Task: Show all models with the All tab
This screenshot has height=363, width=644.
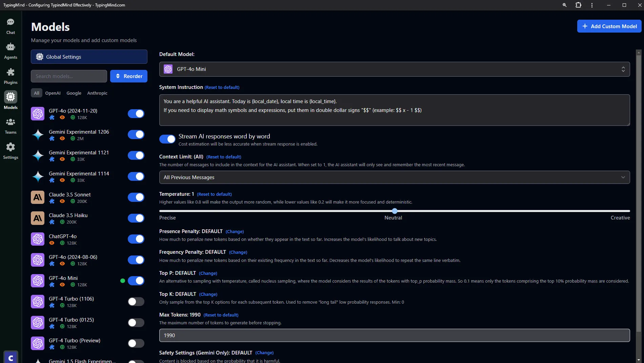Action: pyautogui.click(x=37, y=93)
